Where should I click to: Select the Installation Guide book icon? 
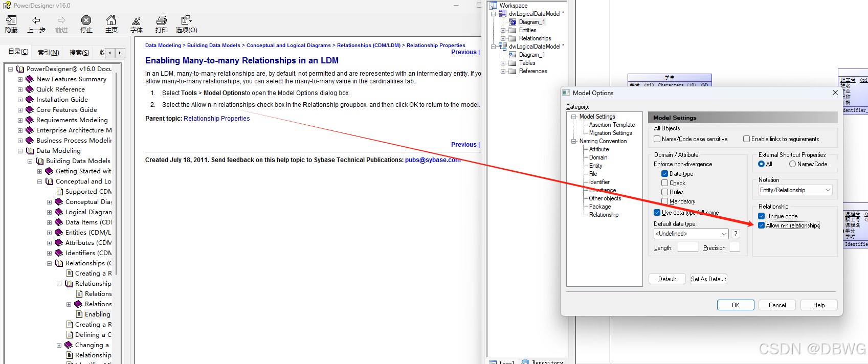[30, 100]
